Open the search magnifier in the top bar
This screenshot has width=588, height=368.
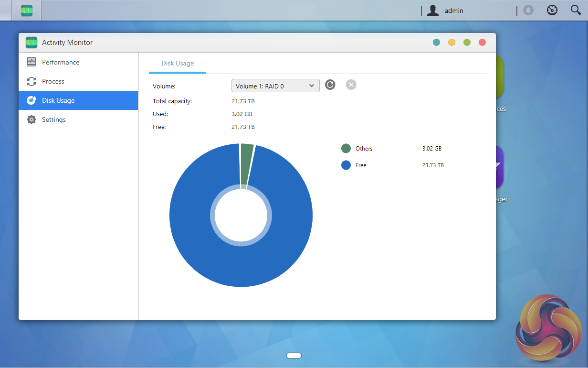click(x=576, y=11)
